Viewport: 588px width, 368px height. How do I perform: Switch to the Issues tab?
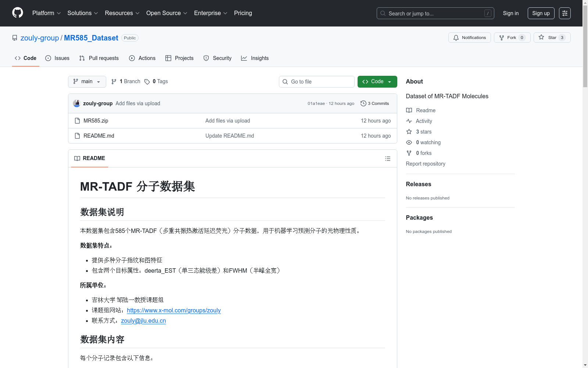coord(57,58)
